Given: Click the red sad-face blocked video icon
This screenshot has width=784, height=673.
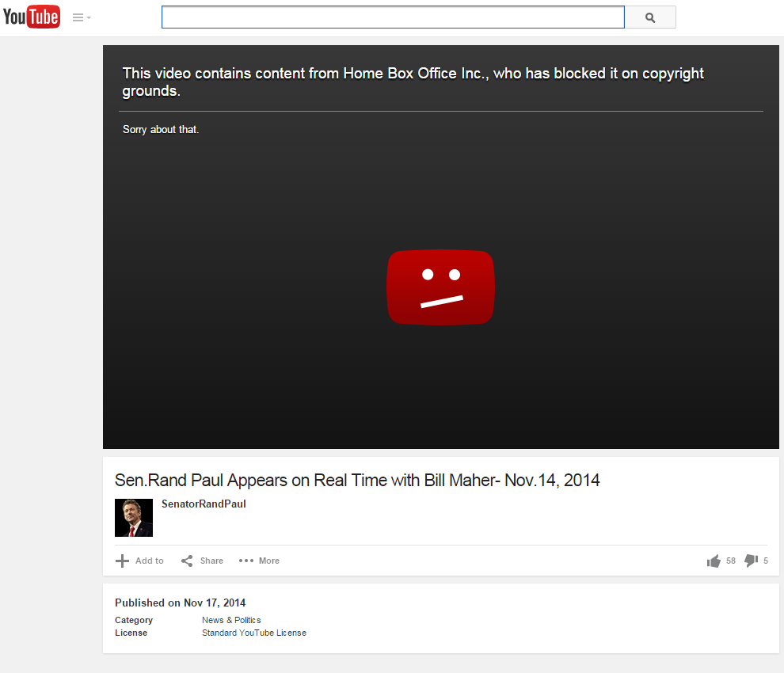Looking at the screenshot, I should point(440,287).
